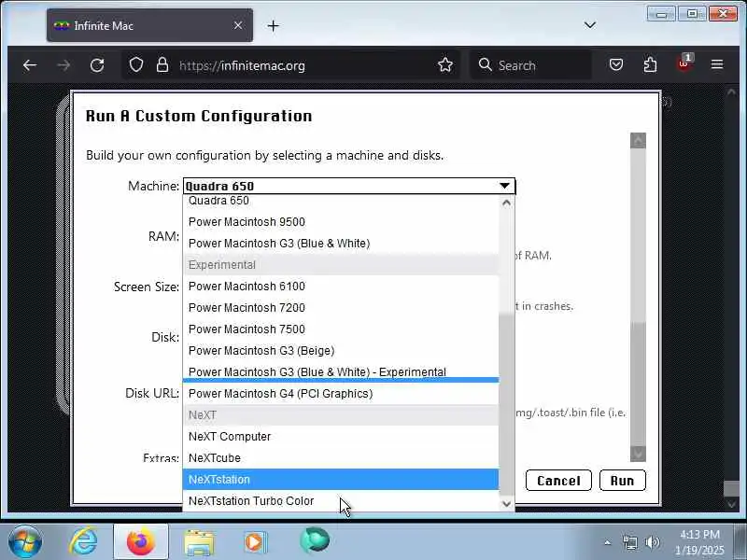
Task: Open Windows Explorer from the taskbar
Action: [199, 542]
